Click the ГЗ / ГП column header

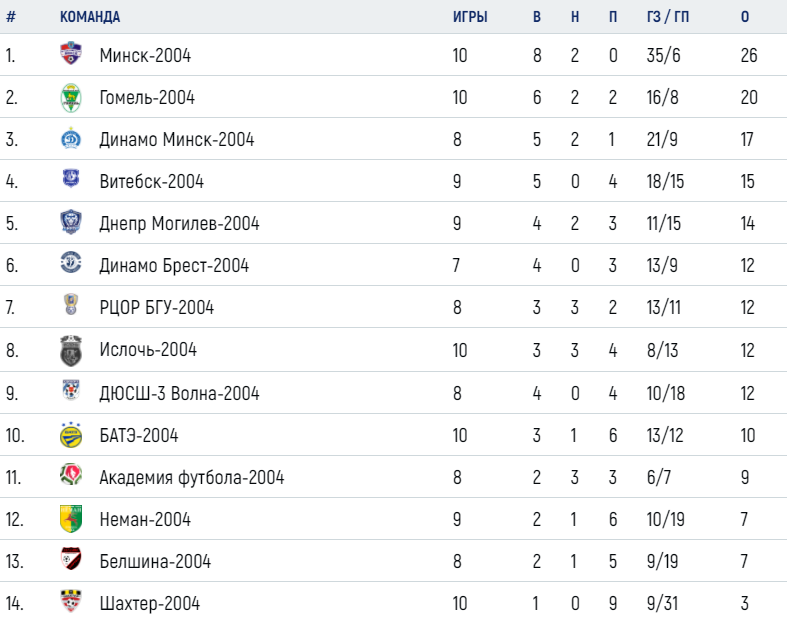(668, 17)
